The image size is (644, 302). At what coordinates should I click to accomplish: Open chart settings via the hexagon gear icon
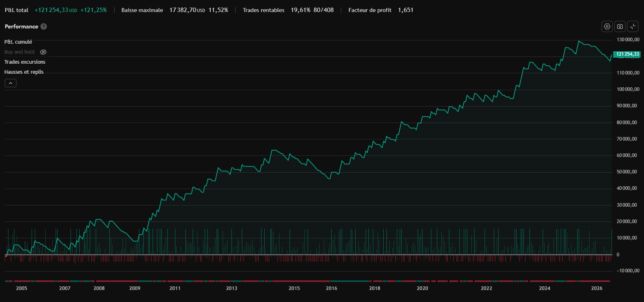pos(607,26)
